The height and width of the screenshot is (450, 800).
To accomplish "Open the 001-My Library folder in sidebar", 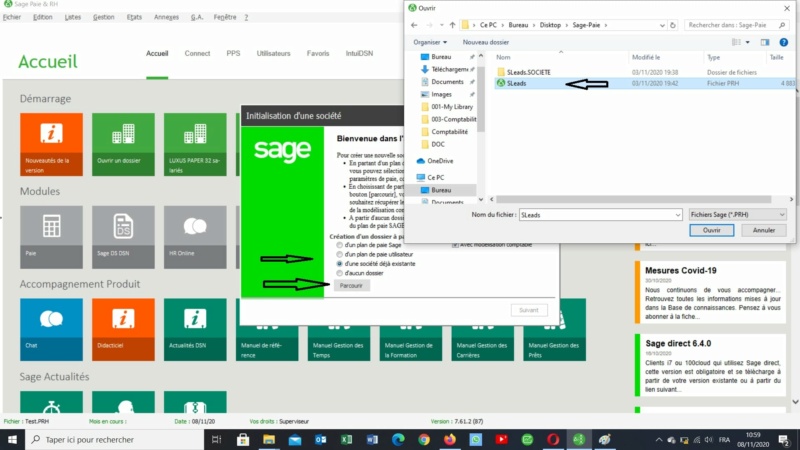I will 447,107.
